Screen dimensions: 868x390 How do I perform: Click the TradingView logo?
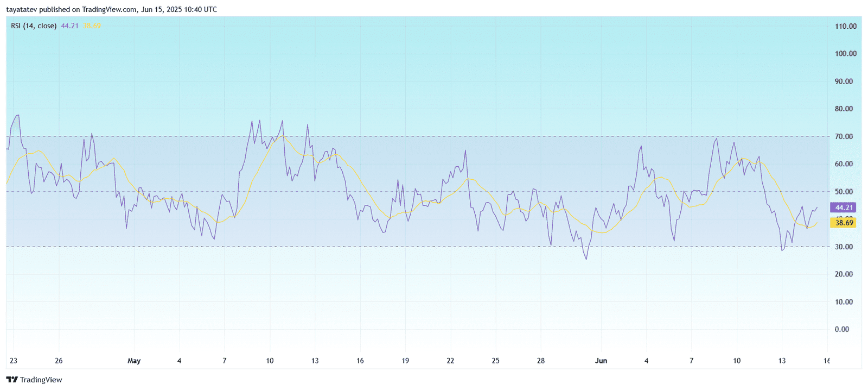pos(34,380)
